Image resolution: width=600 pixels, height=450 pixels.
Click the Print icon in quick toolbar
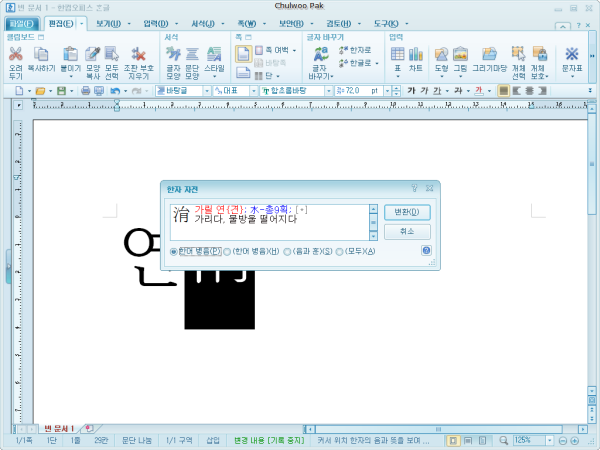click(86, 91)
